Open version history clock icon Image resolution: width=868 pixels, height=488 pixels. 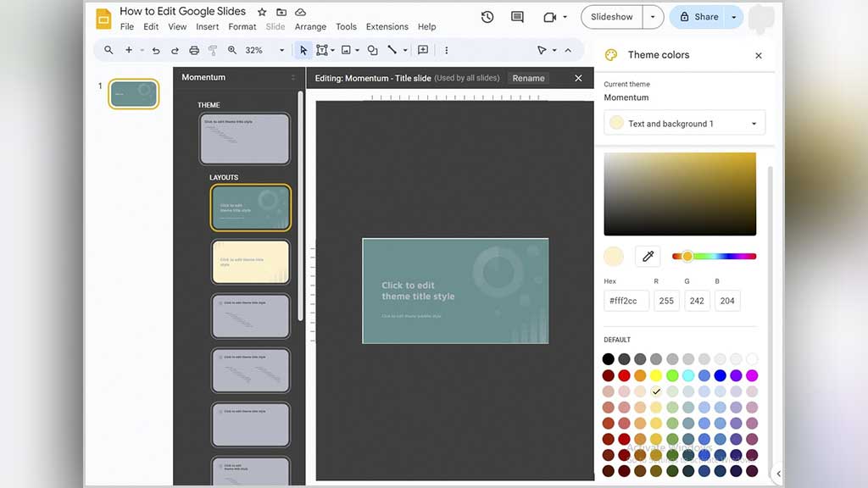tap(487, 17)
